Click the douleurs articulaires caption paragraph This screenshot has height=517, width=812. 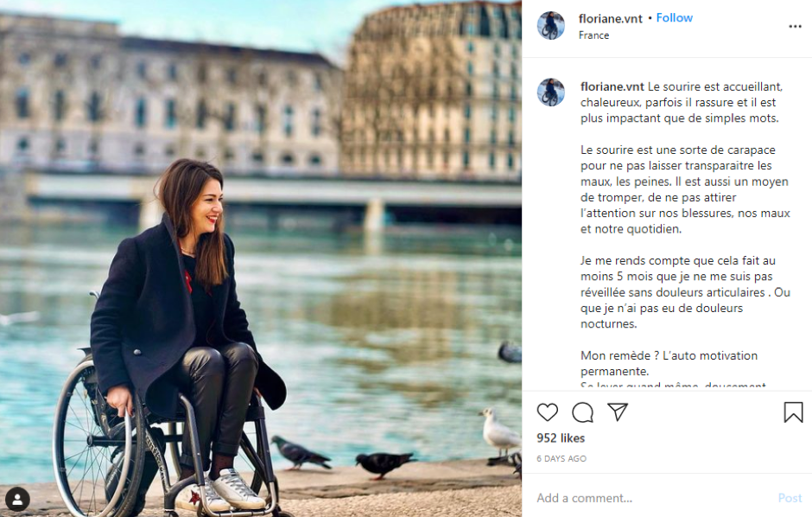pyautogui.click(x=685, y=292)
